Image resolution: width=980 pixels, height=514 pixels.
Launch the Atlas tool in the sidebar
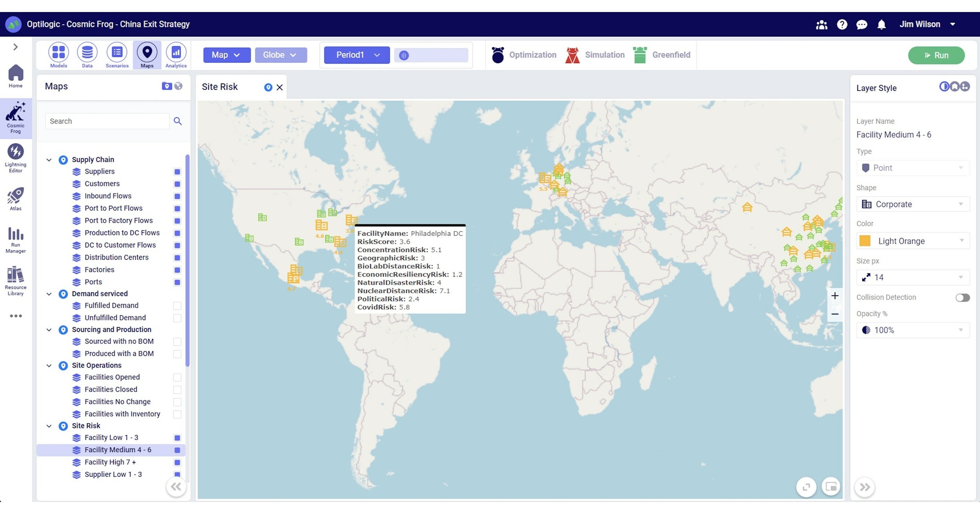tap(16, 197)
